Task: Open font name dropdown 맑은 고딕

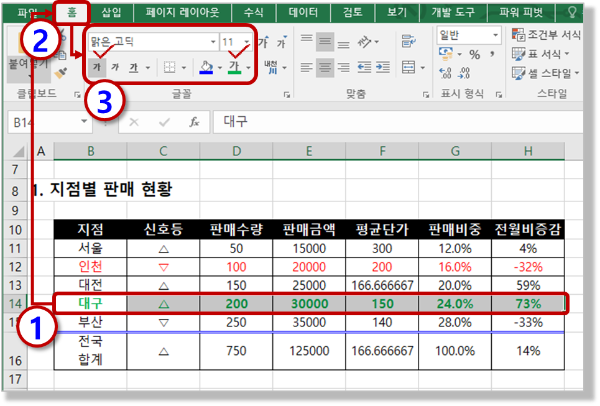Action: (213, 42)
